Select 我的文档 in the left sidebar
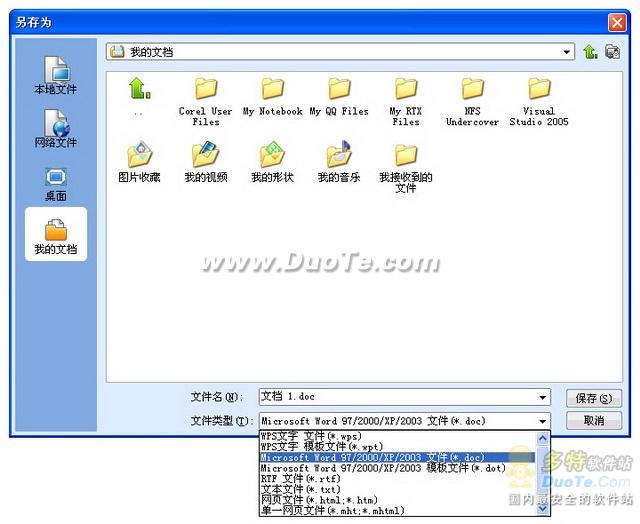Viewport: 640px width, 524px height. pyautogui.click(x=56, y=236)
